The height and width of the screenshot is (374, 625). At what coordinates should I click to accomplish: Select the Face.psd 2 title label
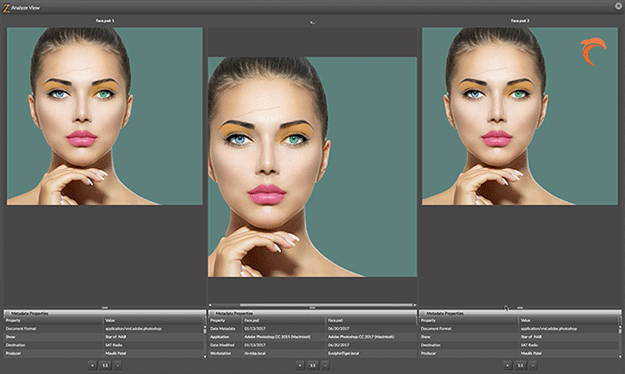pos(520,20)
